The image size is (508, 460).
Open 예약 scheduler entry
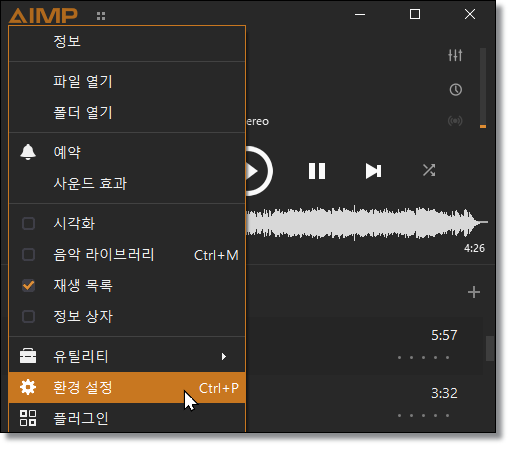click(x=127, y=152)
